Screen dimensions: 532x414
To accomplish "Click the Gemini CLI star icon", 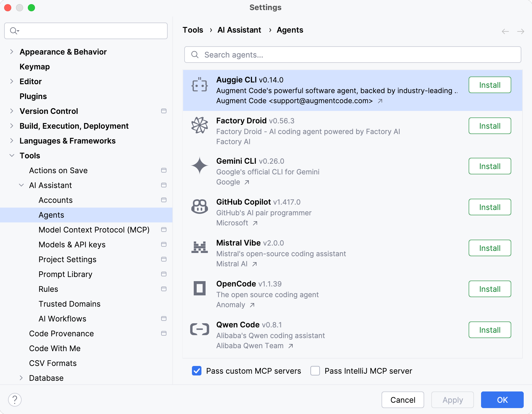I will (199, 166).
